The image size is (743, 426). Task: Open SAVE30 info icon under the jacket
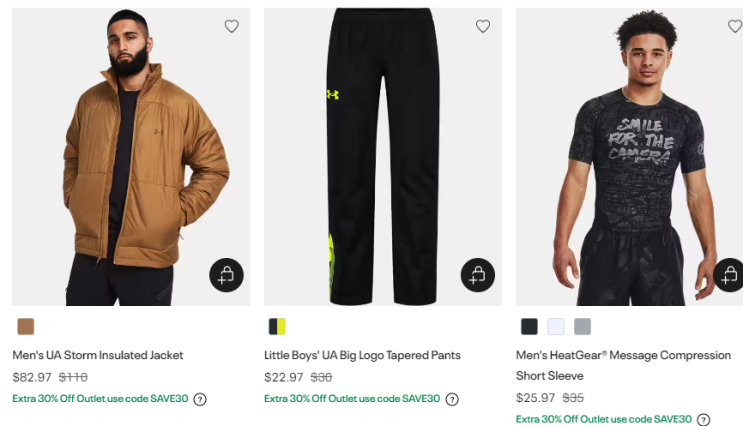(x=200, y=399)
